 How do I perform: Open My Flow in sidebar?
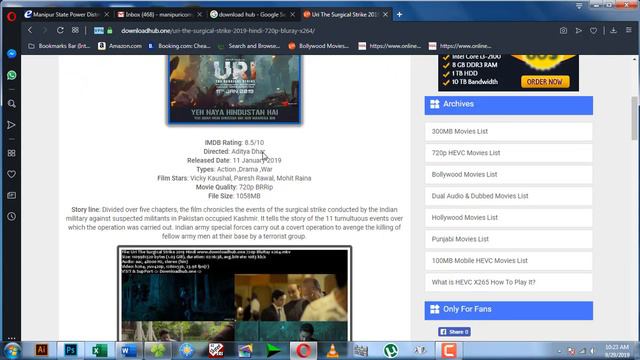11,125
